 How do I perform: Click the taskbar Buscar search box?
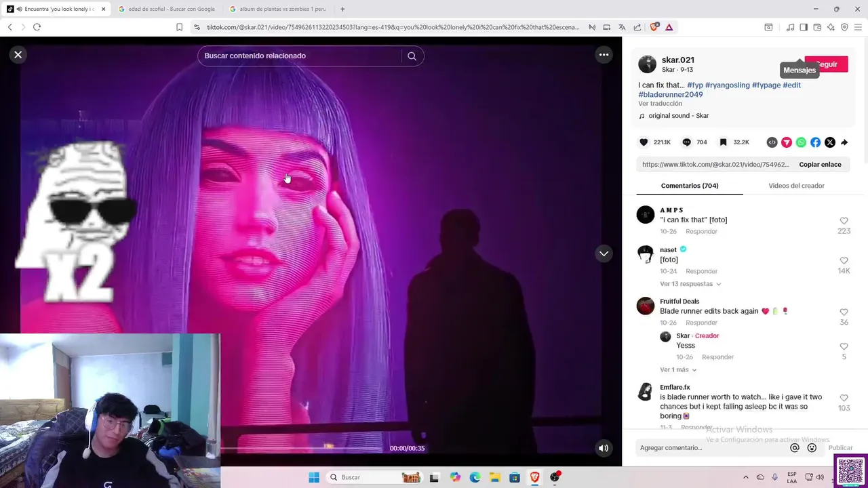(x=374, y=477)
